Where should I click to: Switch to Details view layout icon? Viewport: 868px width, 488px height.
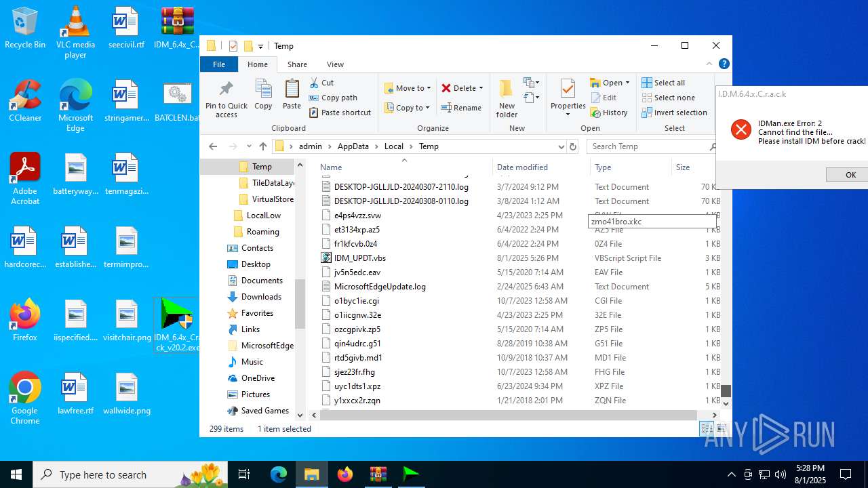pyautogui.click(x=706, y=428)
